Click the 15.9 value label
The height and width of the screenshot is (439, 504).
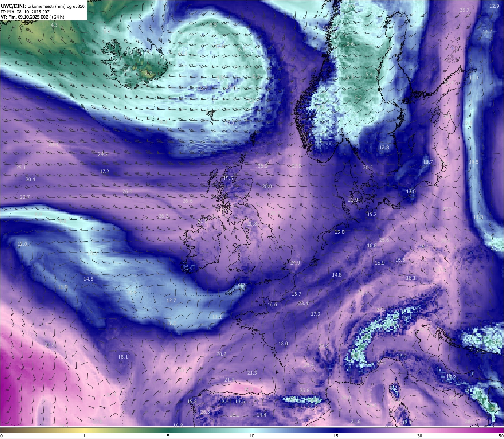(380, 263)
